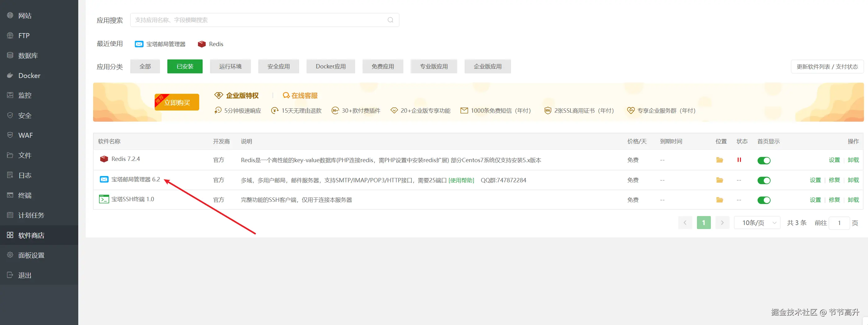Select the 全部 category tab

coord(145,67)
